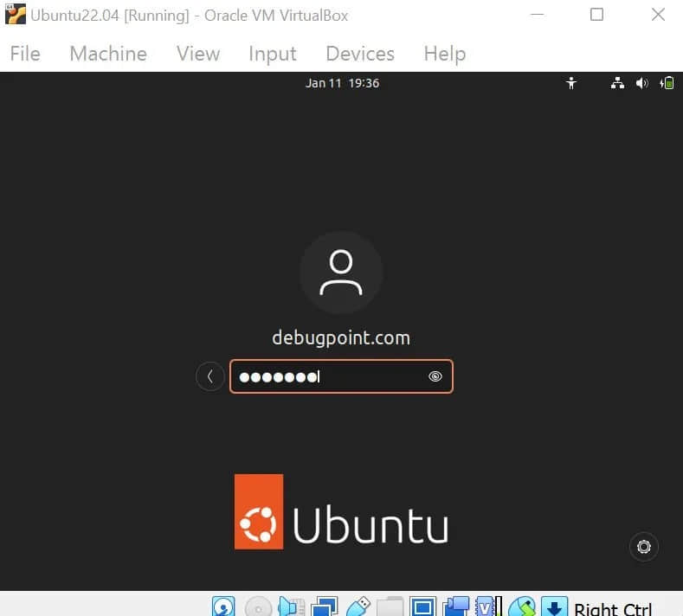Click the optical disk icon in the status bar

258,607
